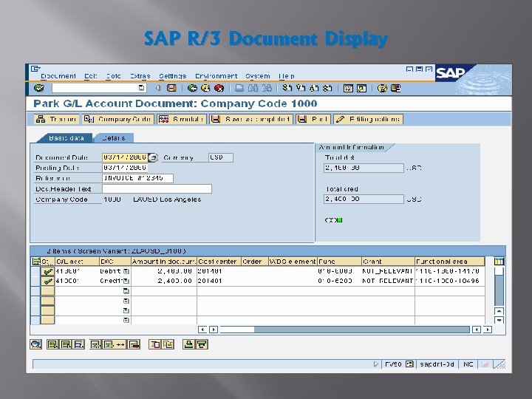Click the red Cancel icon
The height and width of the screenshot is (399, 532).
coord(219,88)
